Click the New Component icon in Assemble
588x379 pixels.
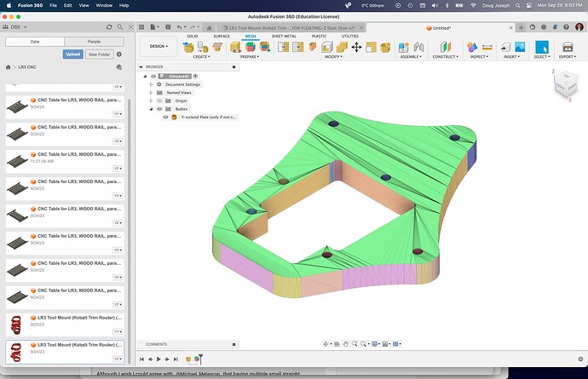[x=403, y=47]
